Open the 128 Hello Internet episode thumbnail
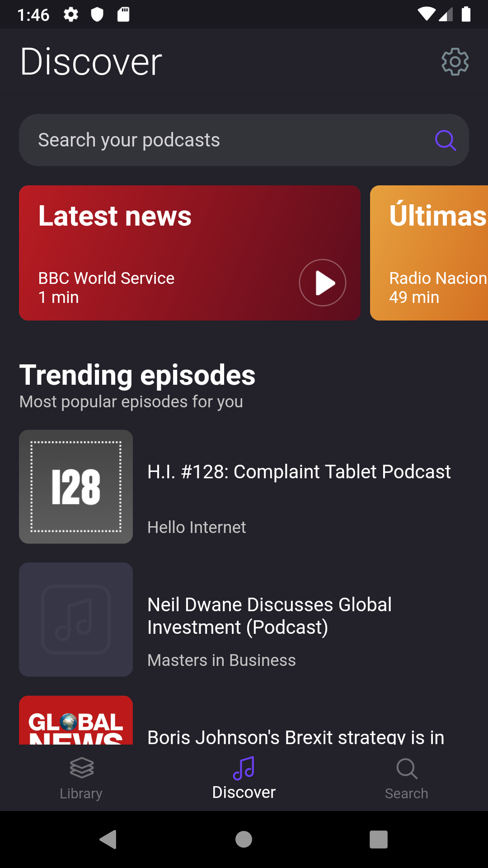This screenshot has height=868, width=488. pos(76,486)
